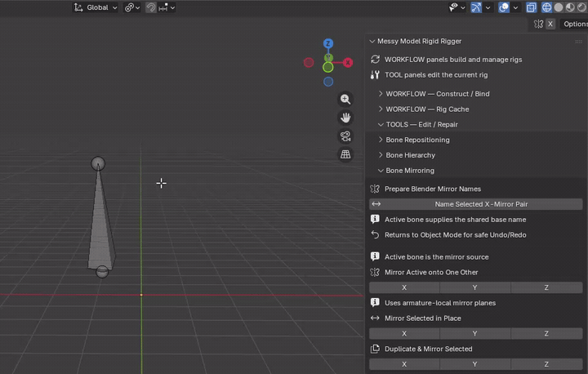Viewport: 588px width, 374px height.
Task: Expand WORKFLOW — Rig Cache subpanel
Action: point(381,109)
